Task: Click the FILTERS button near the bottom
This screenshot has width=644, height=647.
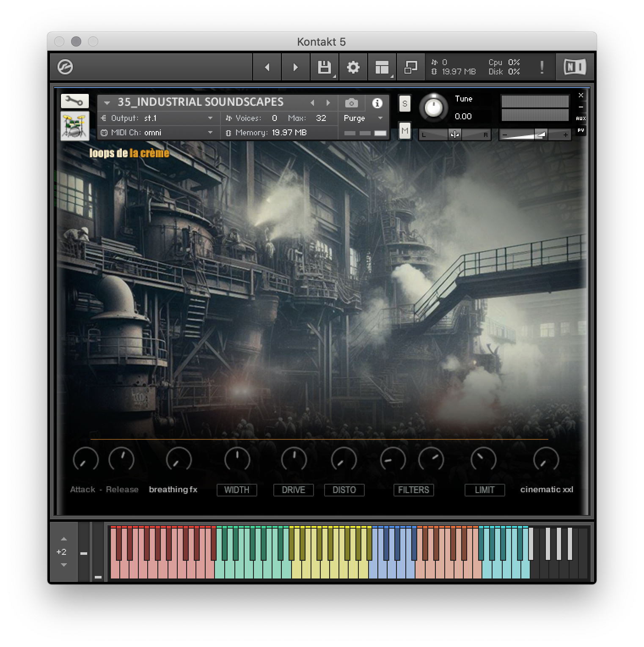Action: [x=413, y=490]
